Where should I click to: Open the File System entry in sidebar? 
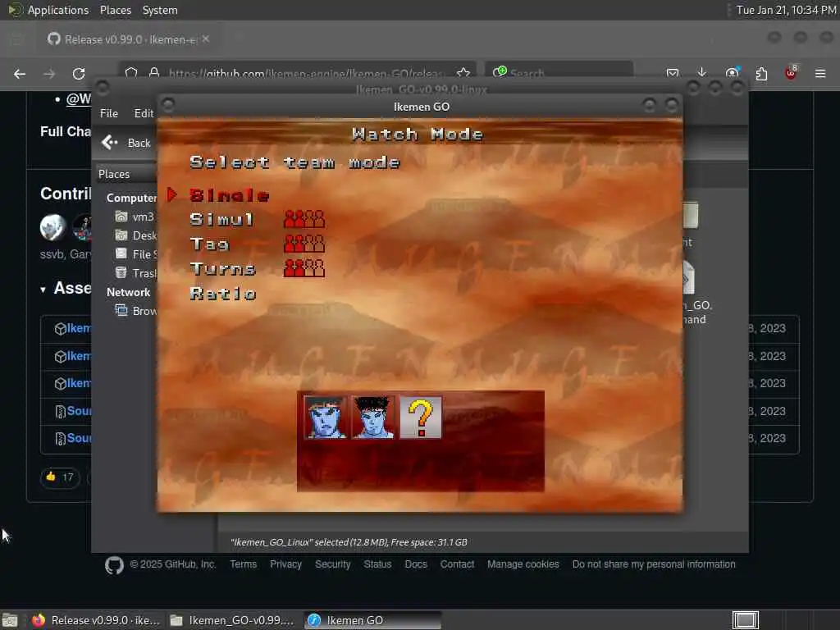136,254
